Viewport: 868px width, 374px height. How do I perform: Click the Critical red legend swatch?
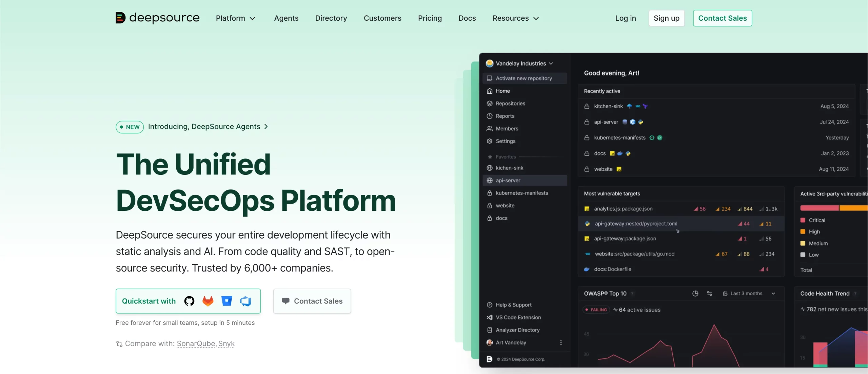(x=803, y=220)
